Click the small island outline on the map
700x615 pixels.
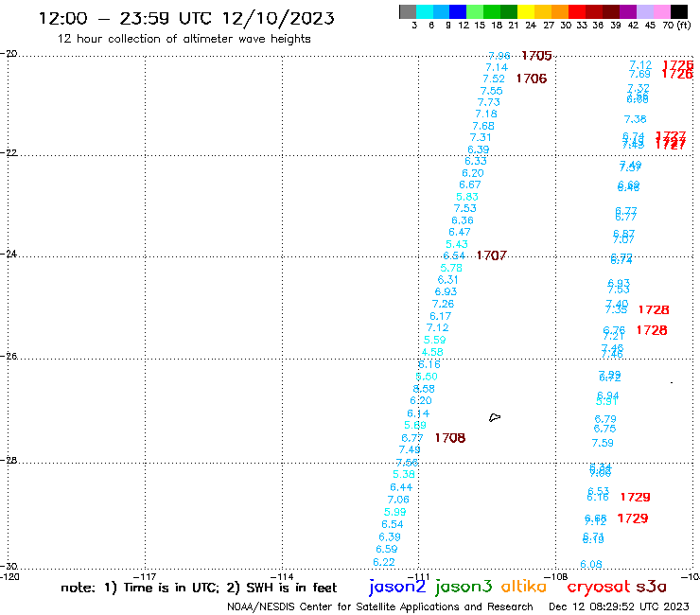tap(495, 417)
